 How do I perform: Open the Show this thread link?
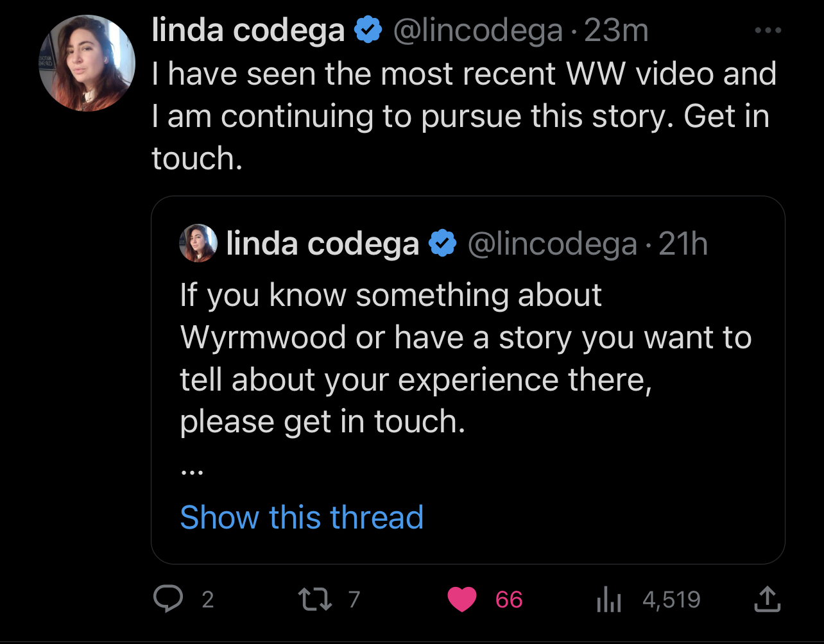[302, 517]
